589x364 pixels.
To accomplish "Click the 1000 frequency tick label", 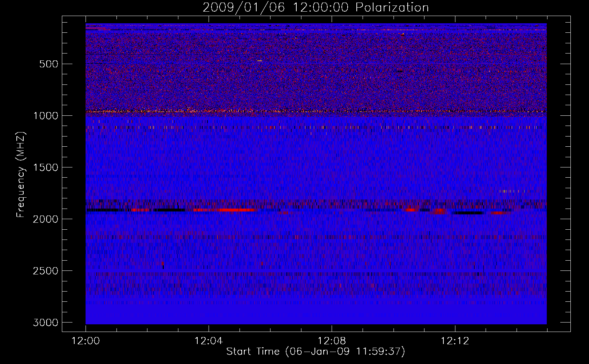I will (x=46, y=116).
